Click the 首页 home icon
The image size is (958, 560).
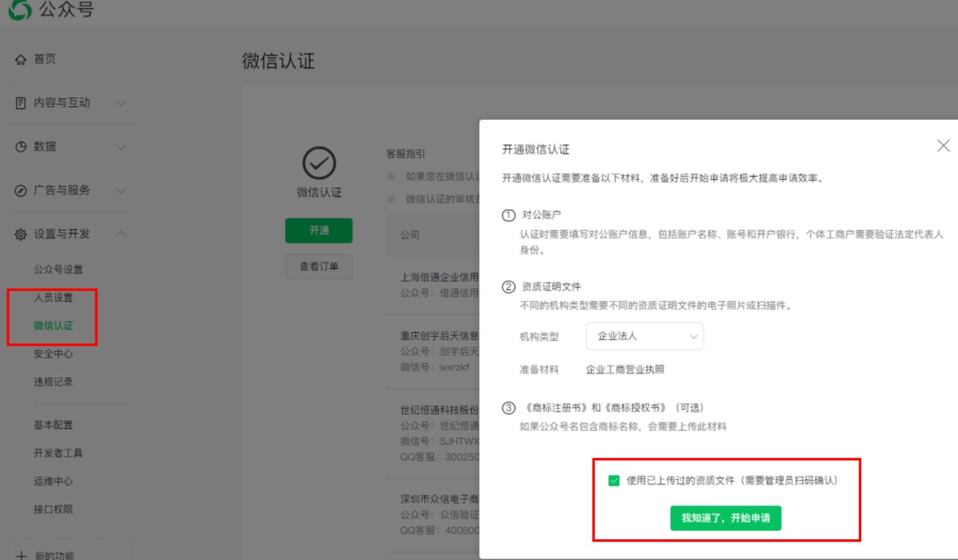[21, 60]
